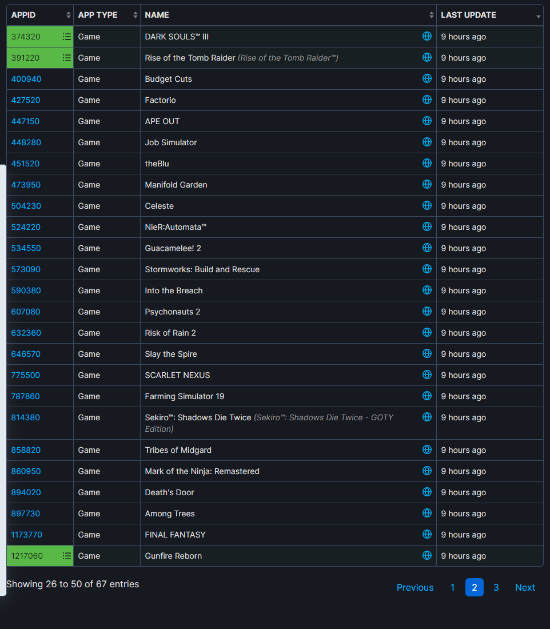Open the list icon in the 374320 cell
Screen dimensions: 550x629
pyautogui.click(x=67, y=37)
